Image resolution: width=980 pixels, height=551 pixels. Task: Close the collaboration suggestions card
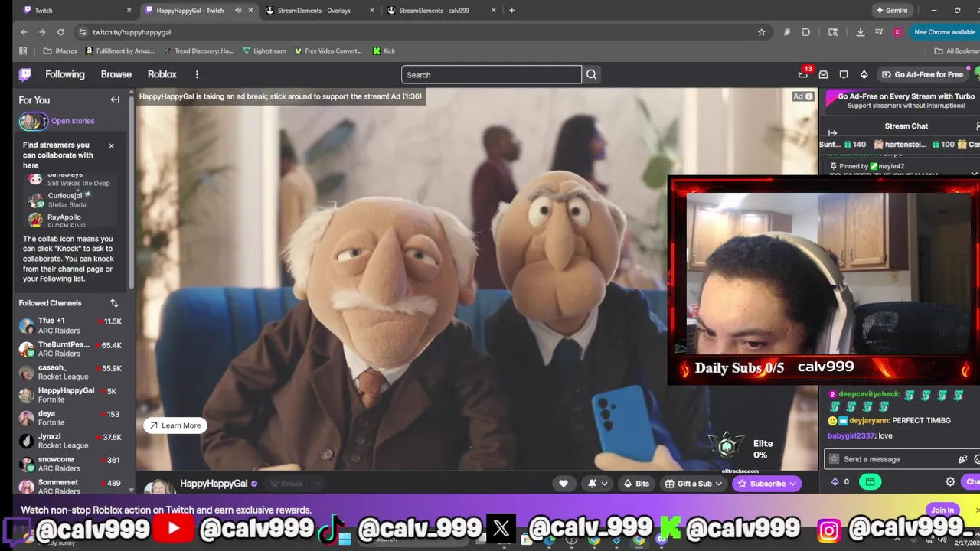pos(111,145)
